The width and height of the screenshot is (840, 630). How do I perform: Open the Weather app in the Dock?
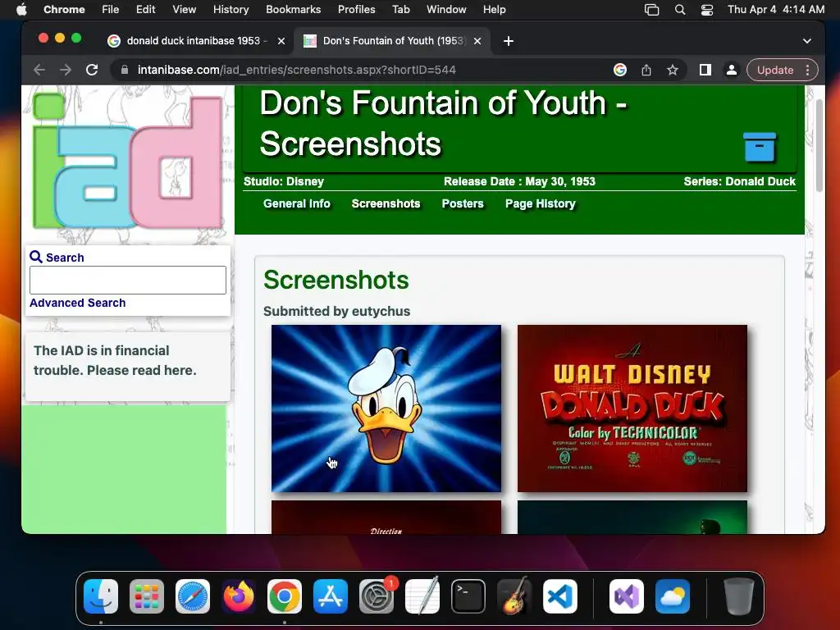[x=673, y=596]
